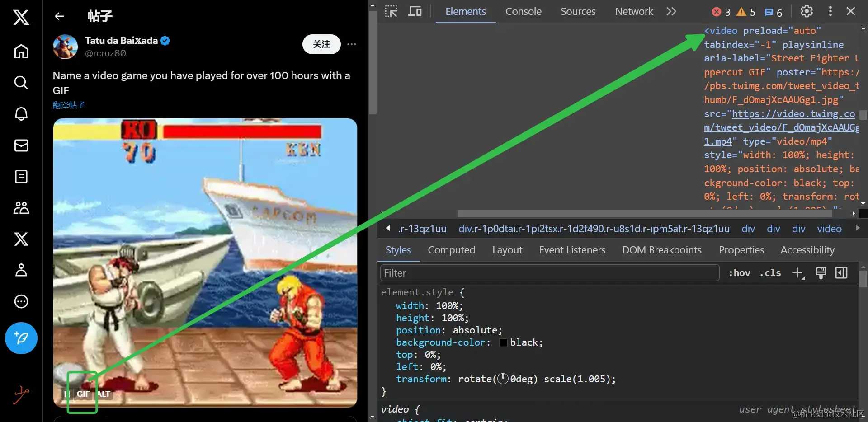Open the Notifications bell icon
The width and height of the screenshot is (868, 422).
(21, 114)
